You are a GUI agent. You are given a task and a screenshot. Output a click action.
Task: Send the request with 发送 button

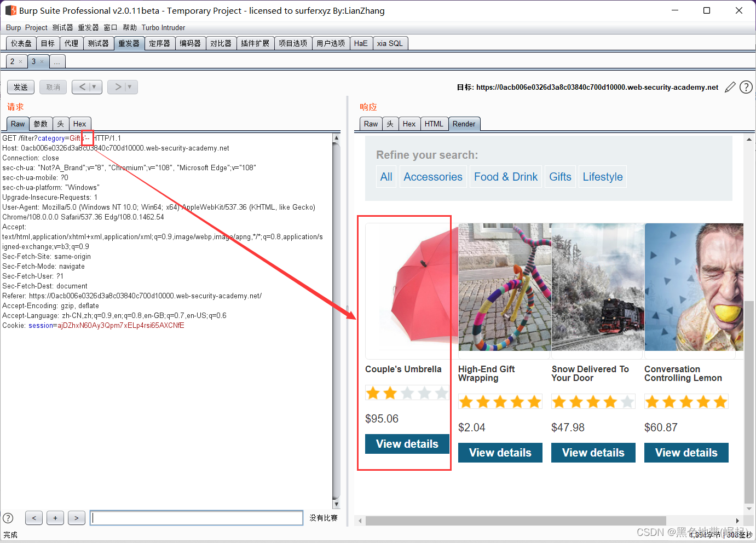pyautogui.click(x=21, y=87)
